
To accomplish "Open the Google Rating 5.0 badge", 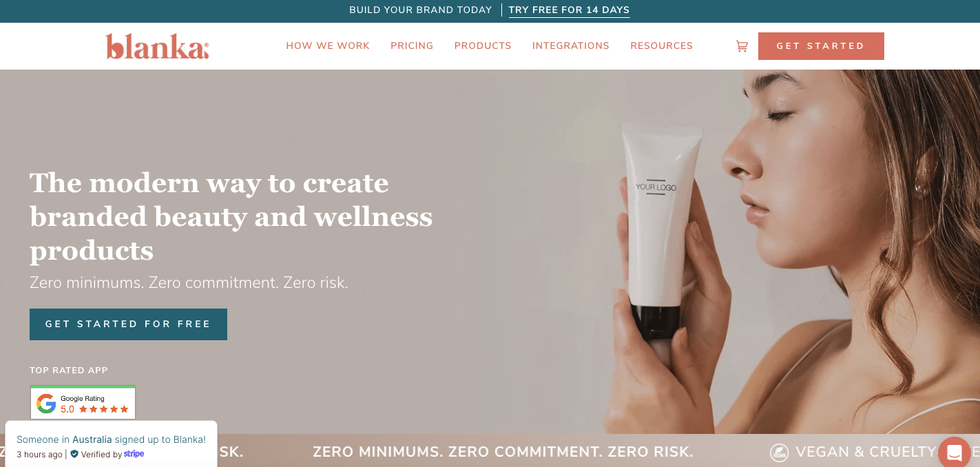I will point(83,403).
